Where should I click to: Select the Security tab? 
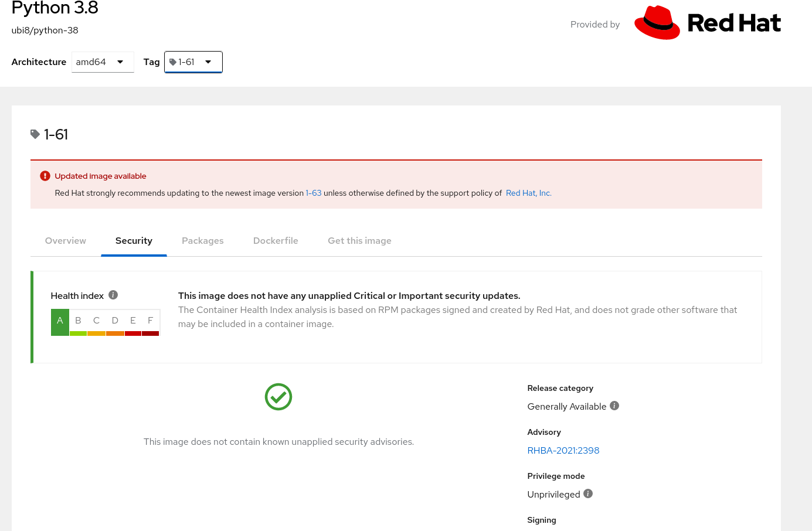(x=134, y=241)
